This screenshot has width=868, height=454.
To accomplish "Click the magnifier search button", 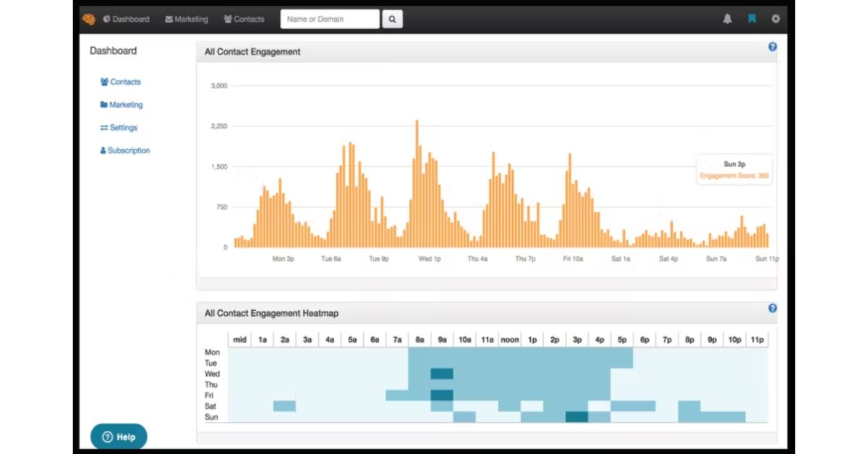I will point(392,20).
